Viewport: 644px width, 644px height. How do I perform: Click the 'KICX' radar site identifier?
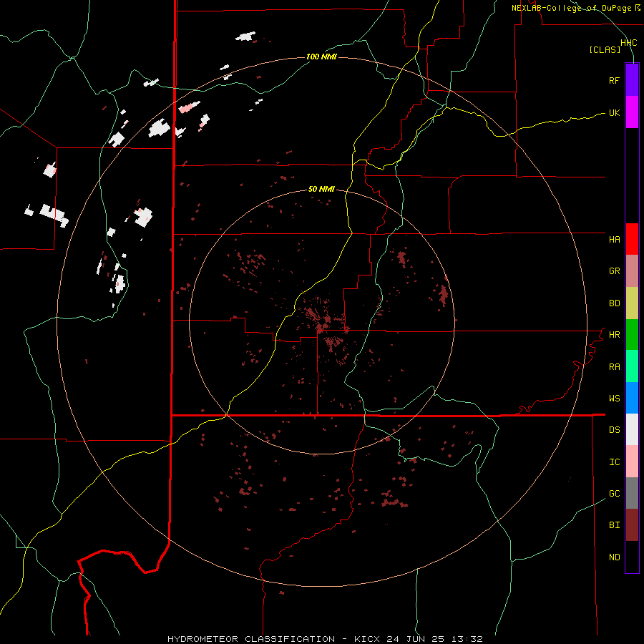tap(367, 639)
